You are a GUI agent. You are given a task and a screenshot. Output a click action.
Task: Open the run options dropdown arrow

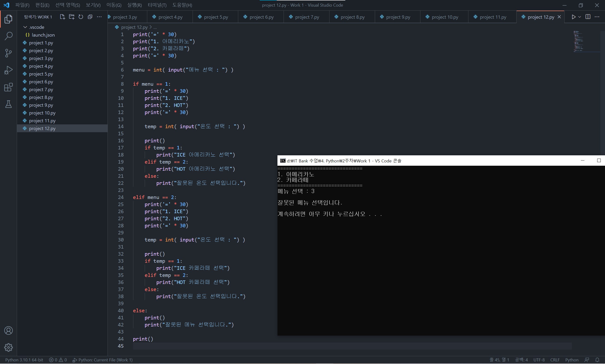click(580, 17)
